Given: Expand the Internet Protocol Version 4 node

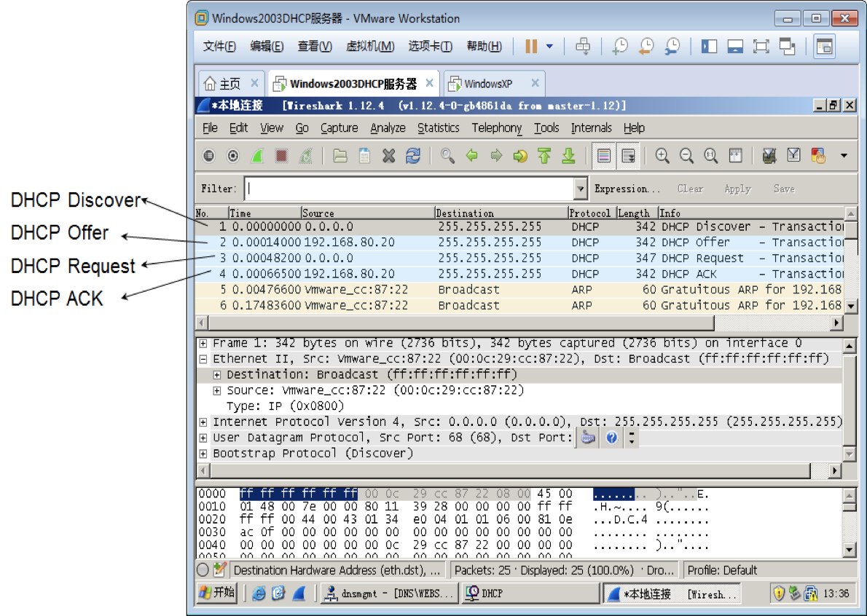Looking at the screenshot, I should pyautogui.click(x=203, y=422).
